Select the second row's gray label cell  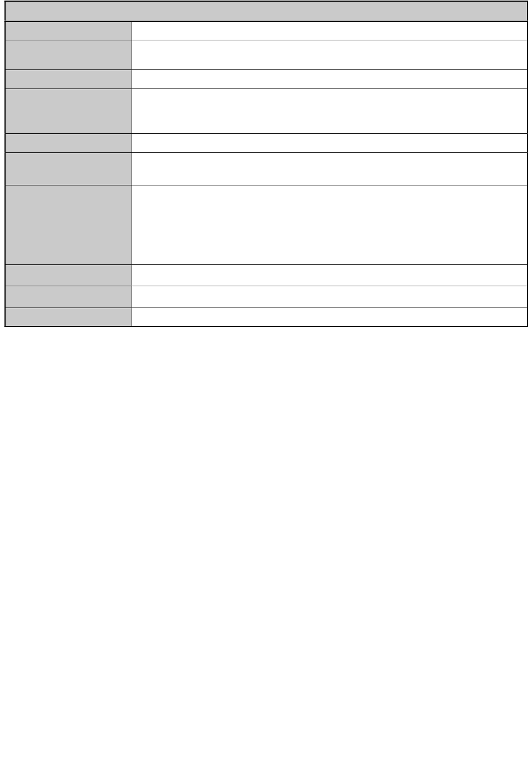(x=68, y=55)
